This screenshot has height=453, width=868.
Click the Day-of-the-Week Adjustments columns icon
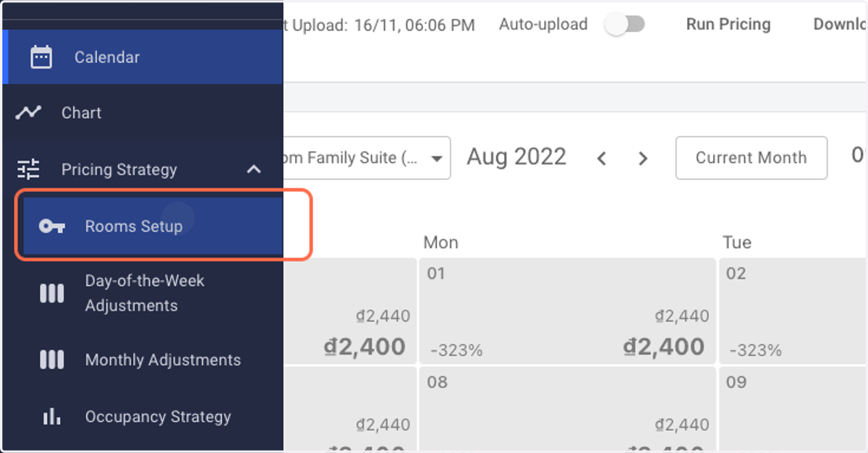click(52, 293)
